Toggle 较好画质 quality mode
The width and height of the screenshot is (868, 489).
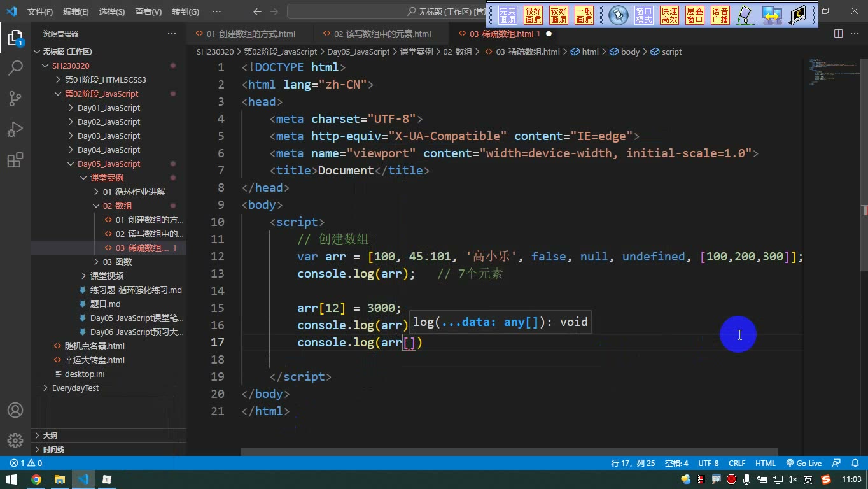click(559, 15)
